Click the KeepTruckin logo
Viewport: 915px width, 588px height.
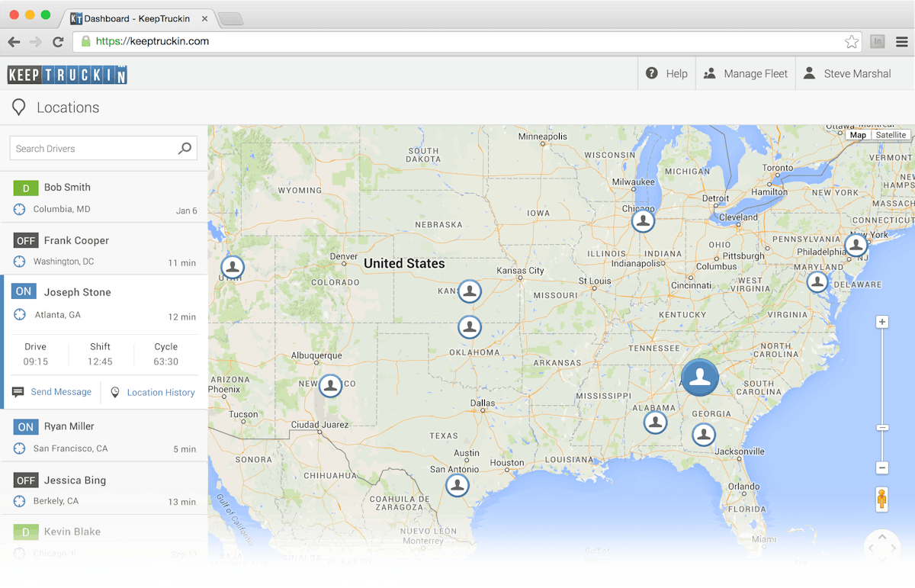[x=66, y=75]
